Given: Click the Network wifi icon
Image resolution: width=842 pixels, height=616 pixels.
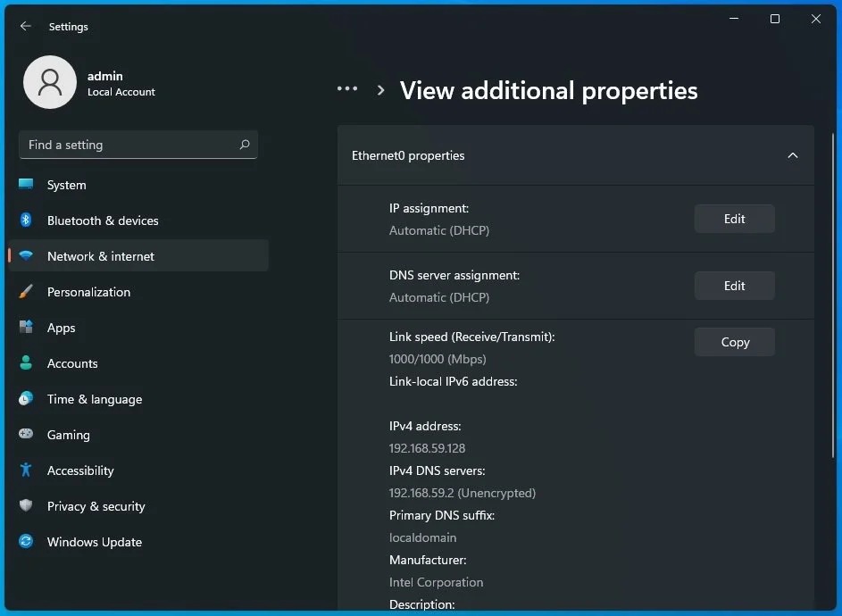Looking at the screenshot, I should coord(26,255).
